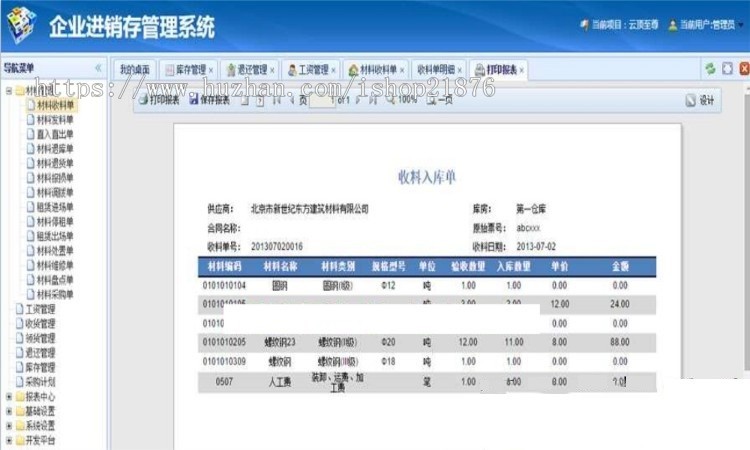Click the 工资管理 tab person icon
The width and height of the screenshot is (750, 450).
point(292,70)
